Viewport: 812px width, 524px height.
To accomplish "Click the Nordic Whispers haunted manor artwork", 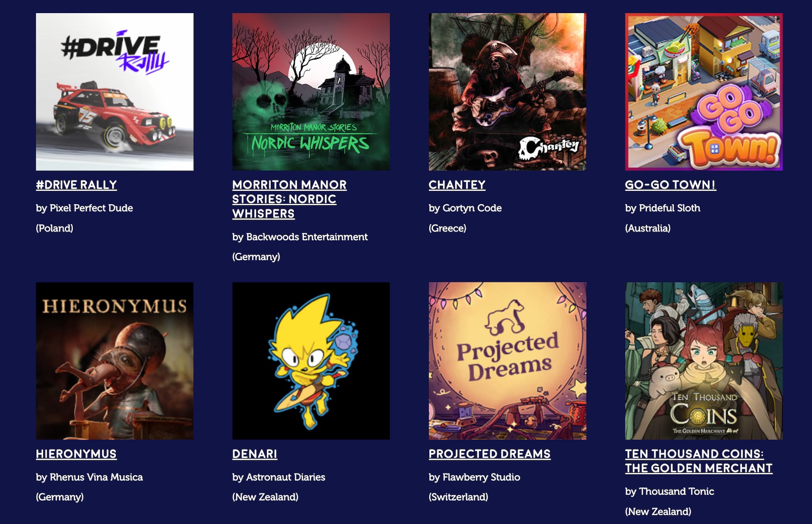I will point(311,92).
